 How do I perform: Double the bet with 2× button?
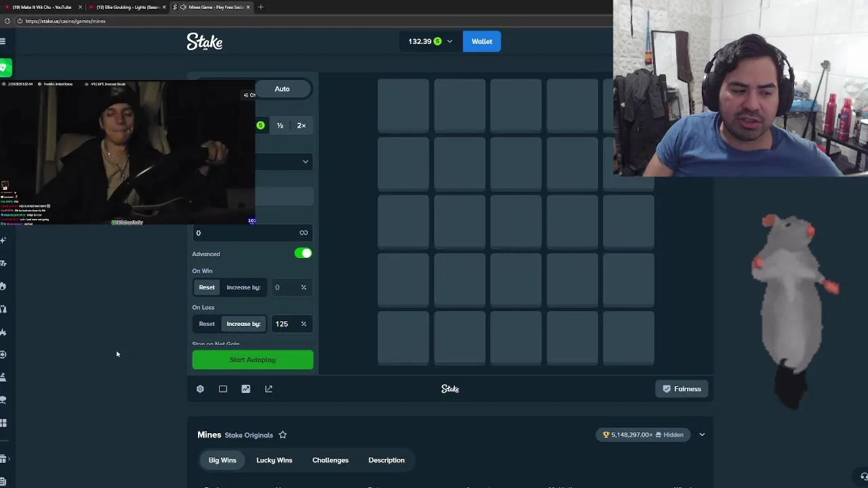point(301,125)
